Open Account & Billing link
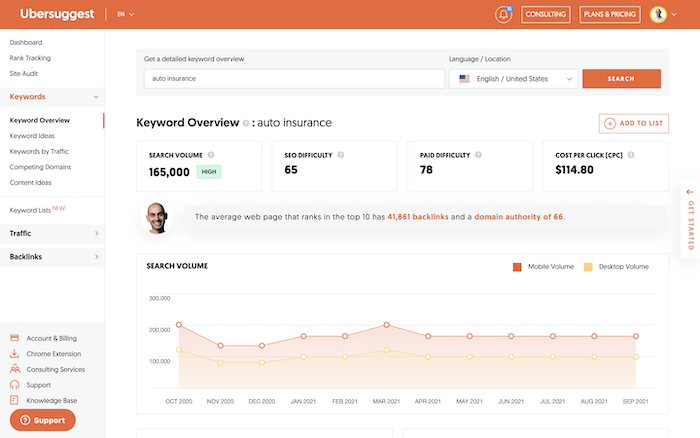 pyautogui.click(x=51, y=338)
